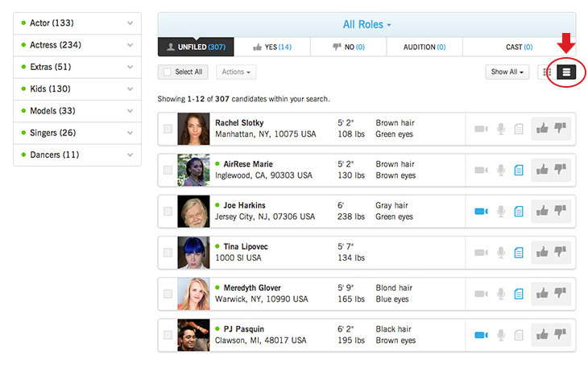Open Meredyth Glover's resume document icon

coord(519,294)
